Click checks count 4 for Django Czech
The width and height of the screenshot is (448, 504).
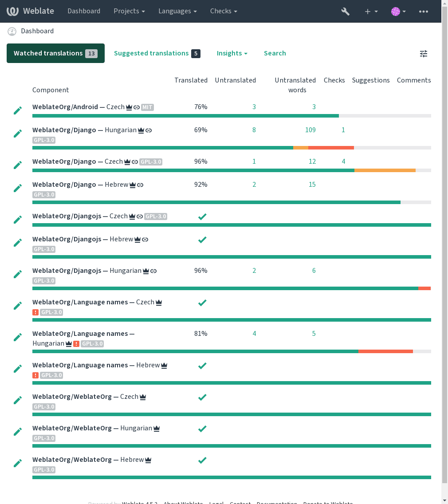coord(343,161)
